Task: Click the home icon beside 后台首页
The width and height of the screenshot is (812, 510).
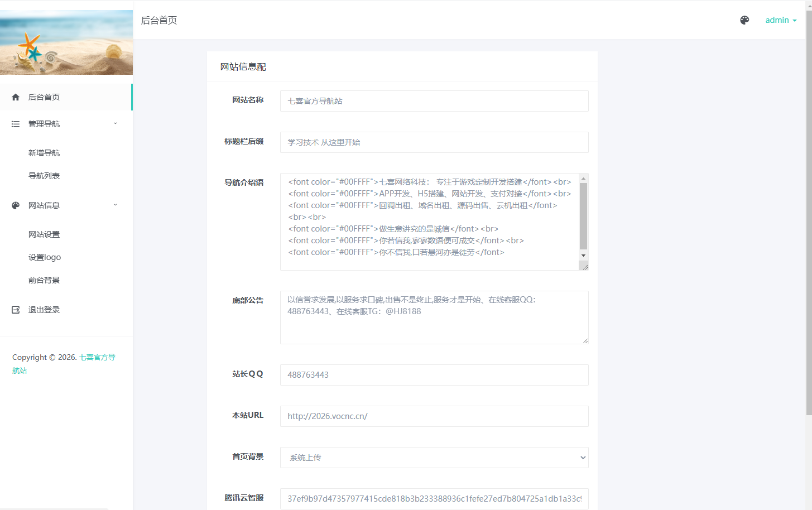Action: point(15,97)
